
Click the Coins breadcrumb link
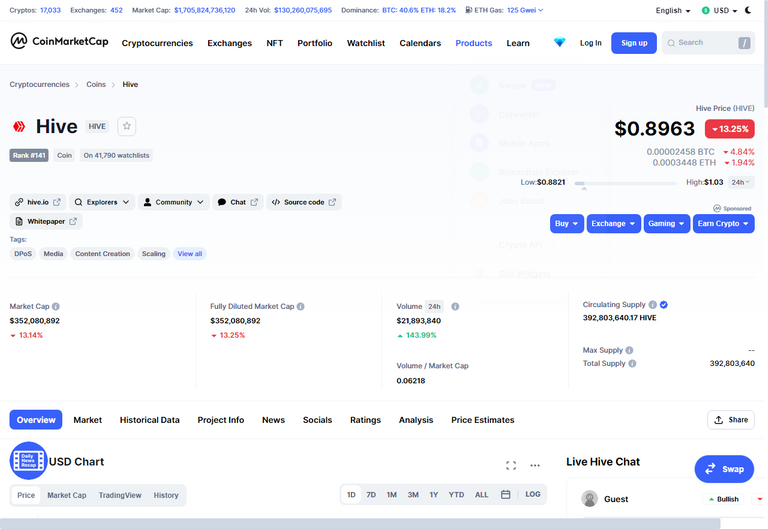[x=96, y=84]
